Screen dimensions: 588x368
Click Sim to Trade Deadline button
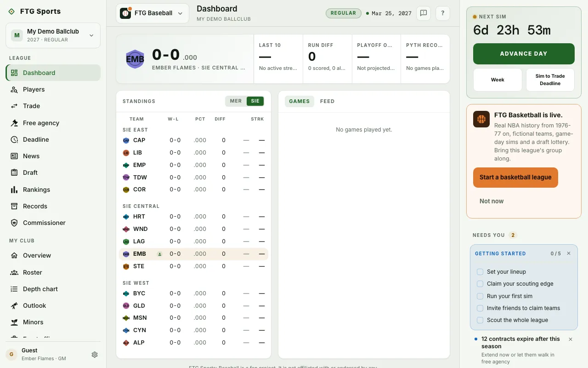coord(550,80)
